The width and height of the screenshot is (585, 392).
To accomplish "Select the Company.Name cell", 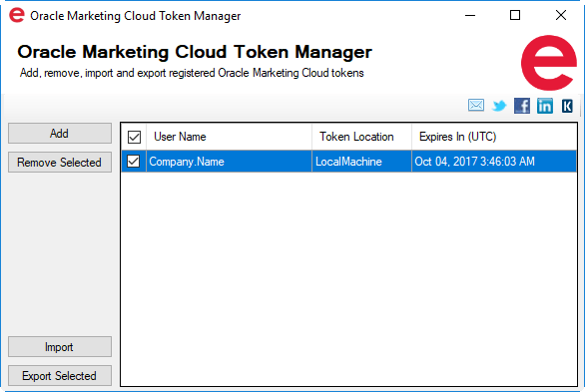I will click(229, 162).
